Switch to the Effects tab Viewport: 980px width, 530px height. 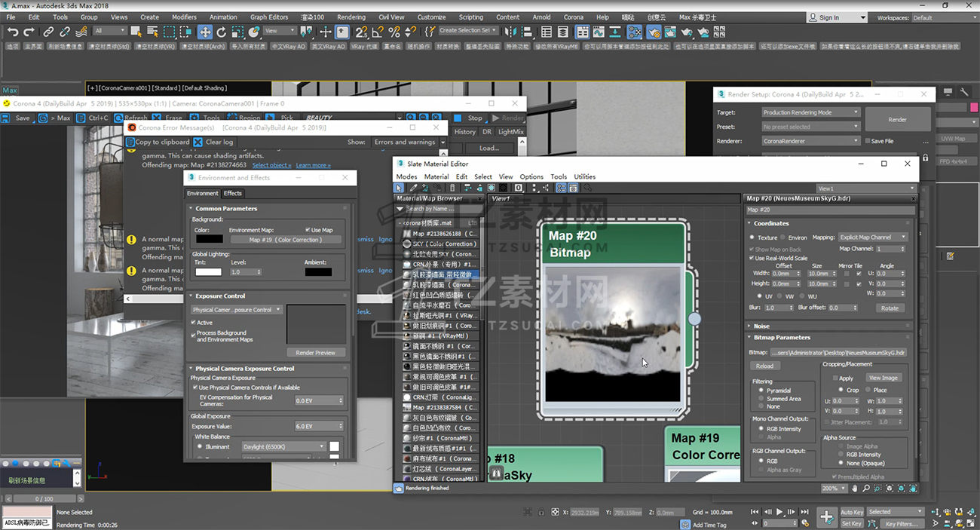[232, 194]
